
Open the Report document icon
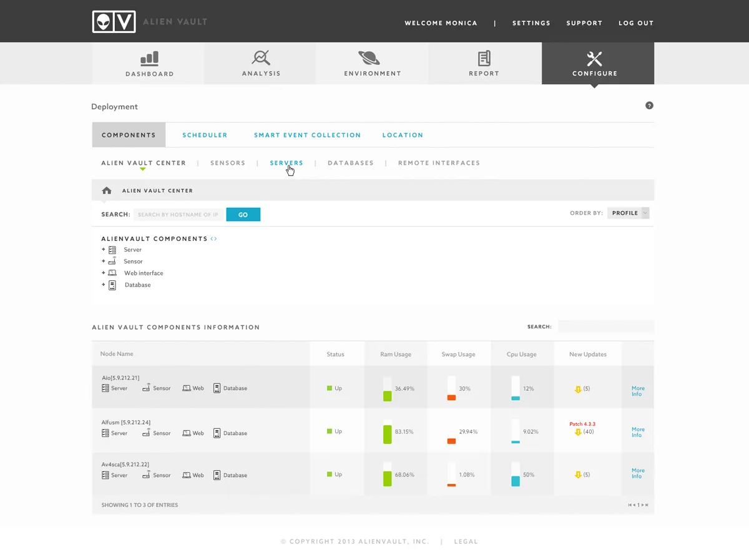(484, 59)
